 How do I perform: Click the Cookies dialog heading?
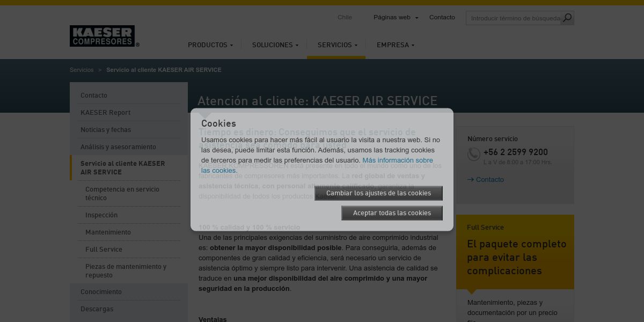click(x=218, y=123)
